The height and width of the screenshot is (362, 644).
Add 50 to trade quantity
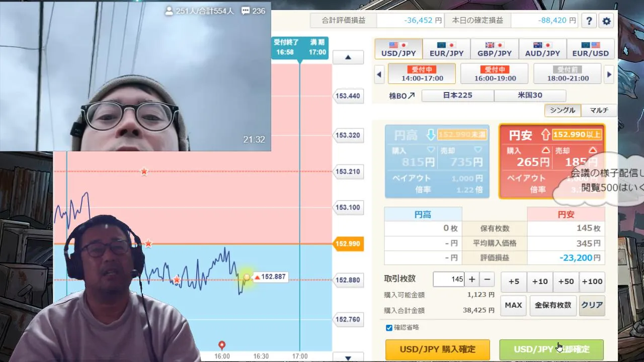[x=566, y=282]
